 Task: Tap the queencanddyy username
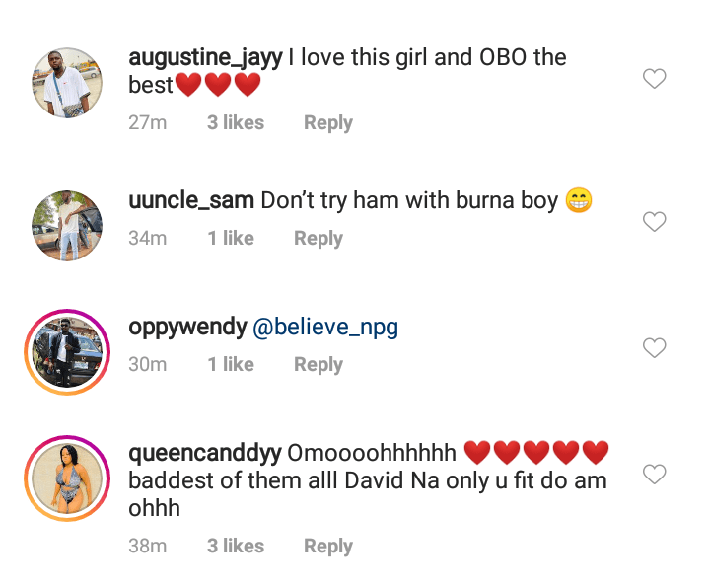204,454
